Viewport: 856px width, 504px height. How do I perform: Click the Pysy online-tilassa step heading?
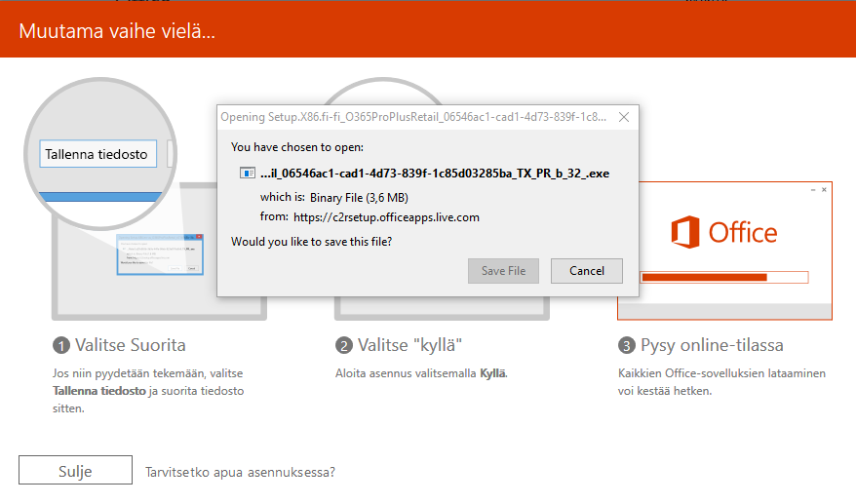pos(712,345)
